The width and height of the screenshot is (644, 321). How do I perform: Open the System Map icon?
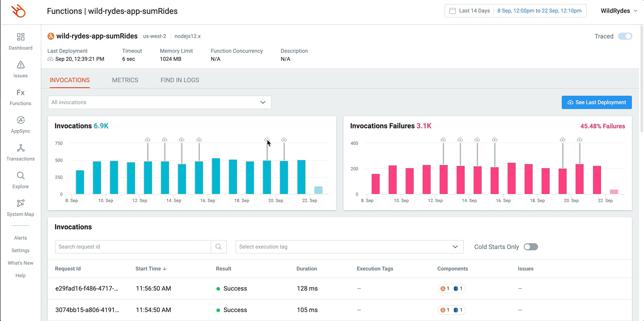pyautogui.click(x=21, y=203)
